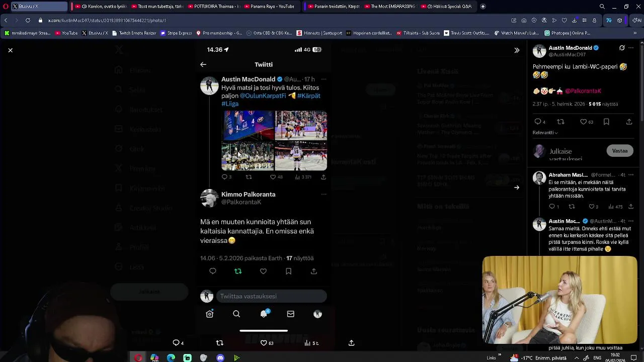Expand the Relevantti sort dropdown
Viewport: 644px width, 362px height.
click(545, 133)
